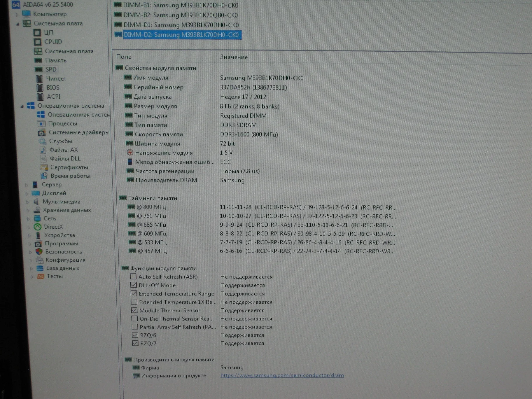Collapse the Системная плата tree node arrow
The width and height of the screenshot is (532, 399).
[x=18, y=24]
